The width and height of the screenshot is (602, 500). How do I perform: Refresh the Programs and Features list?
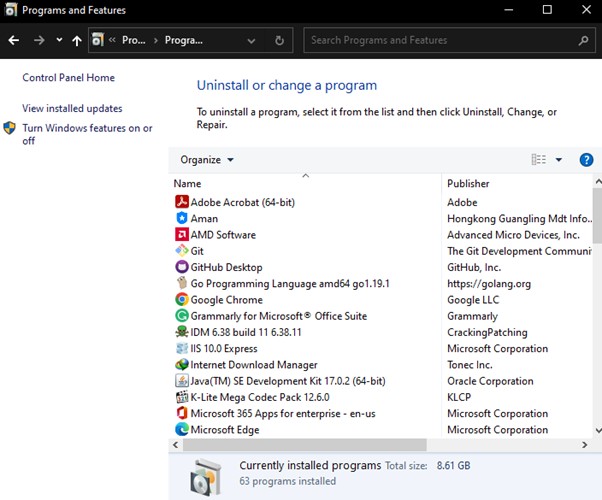pos(280,40)
